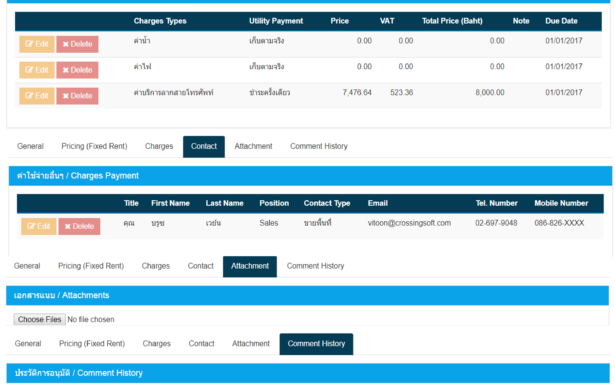Click Charges Payment section header bar
615x384 pixels.
pos(310,176)
